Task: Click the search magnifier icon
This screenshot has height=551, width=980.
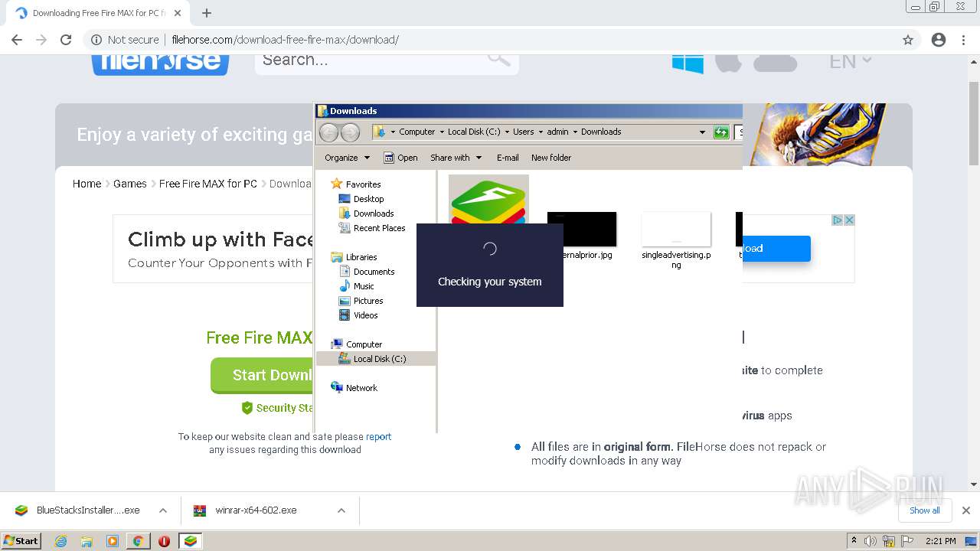Action: (x=498, y=60)
